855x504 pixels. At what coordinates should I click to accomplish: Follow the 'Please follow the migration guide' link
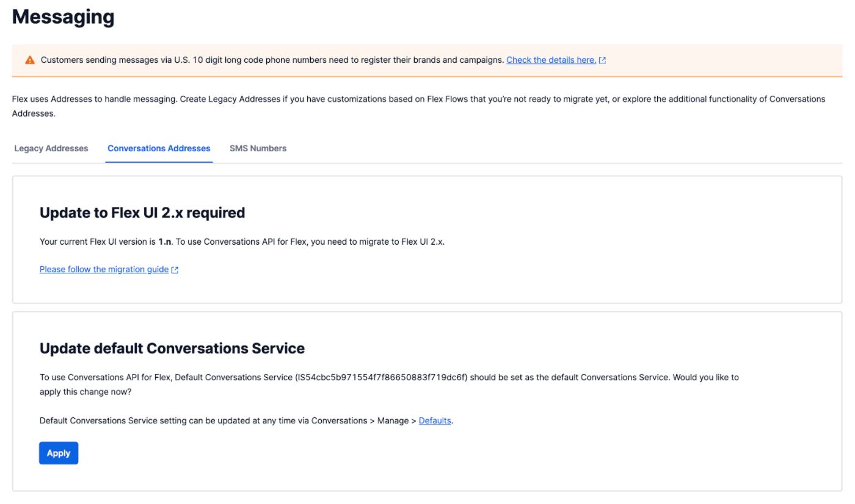click(104, 269)
